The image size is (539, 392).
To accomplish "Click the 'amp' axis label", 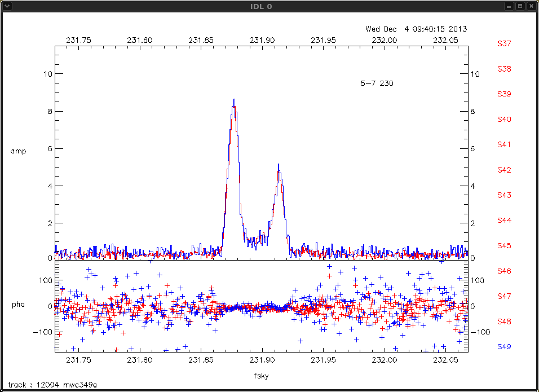I will click(18, 151).
